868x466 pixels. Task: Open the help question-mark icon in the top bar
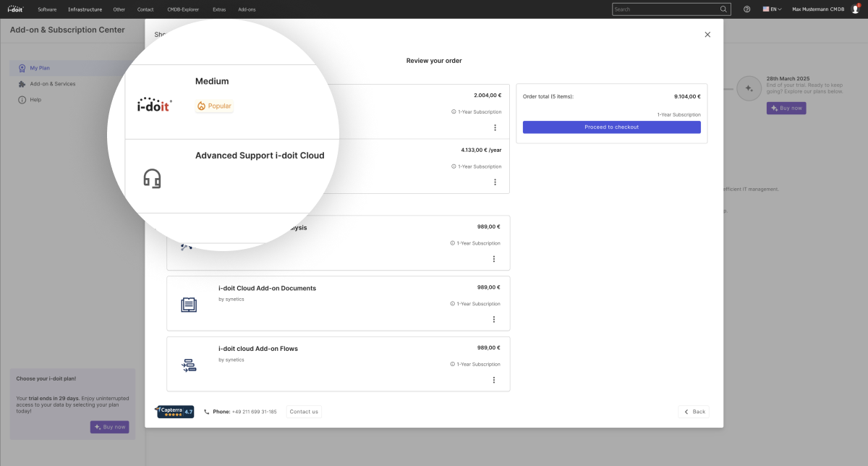coord(746,9)
